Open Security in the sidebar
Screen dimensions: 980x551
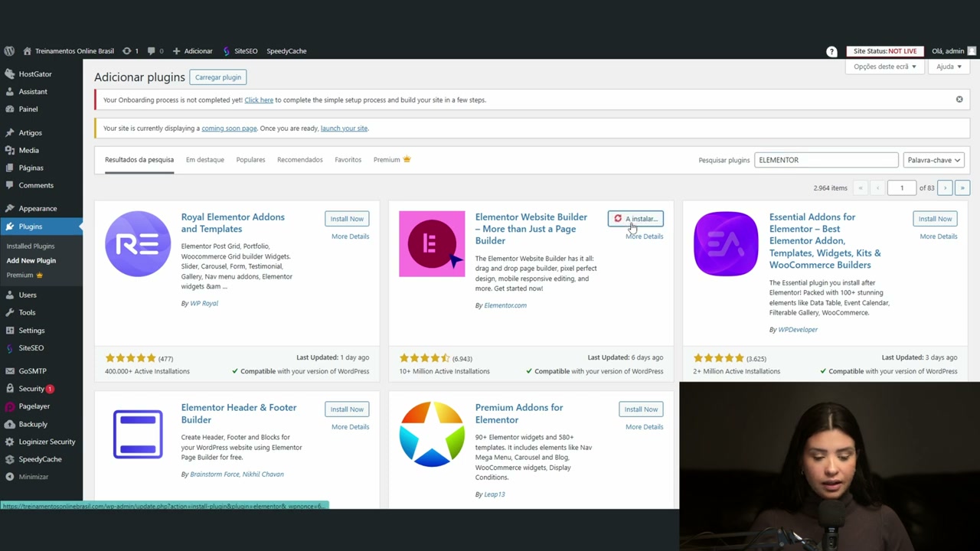(32, 389)
